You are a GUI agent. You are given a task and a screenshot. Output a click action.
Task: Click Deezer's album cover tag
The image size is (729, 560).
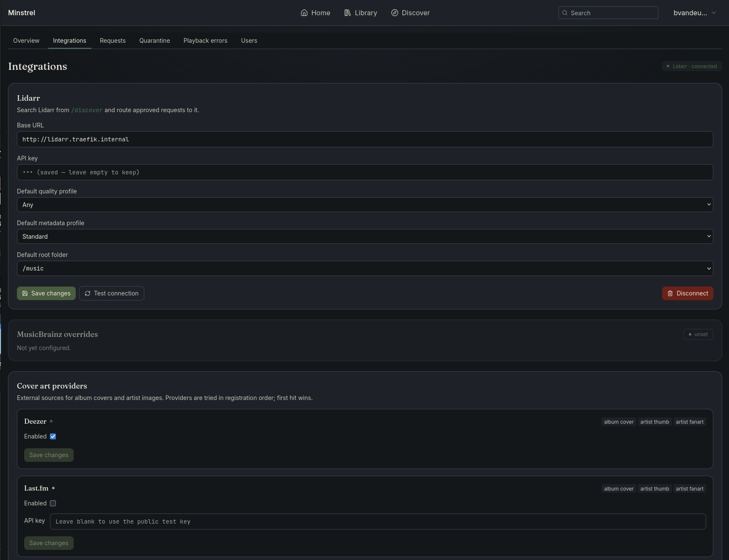[x=619, y=422]
